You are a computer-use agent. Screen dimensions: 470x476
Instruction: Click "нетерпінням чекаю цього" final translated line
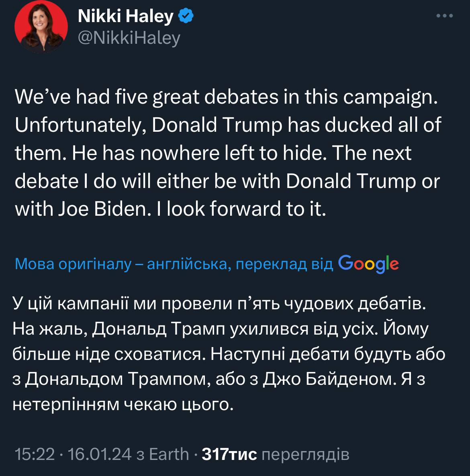pos(123,404)
